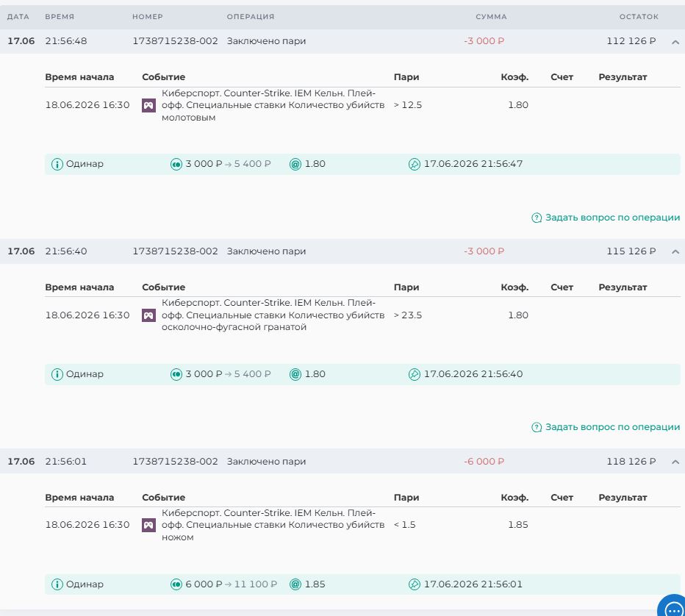Click event text about kills with ножом
This screenshot has width=685, height=616.
[x=273, y=525]
